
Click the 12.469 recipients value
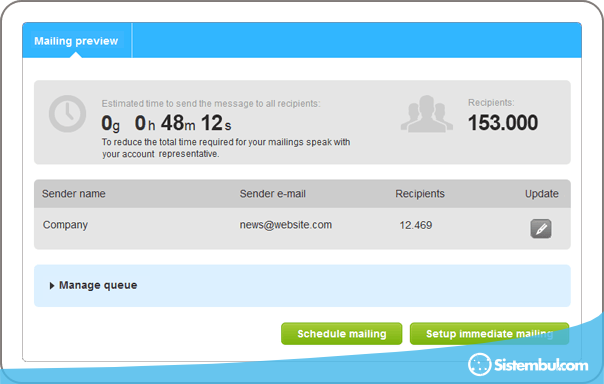(x=416, y=225)
